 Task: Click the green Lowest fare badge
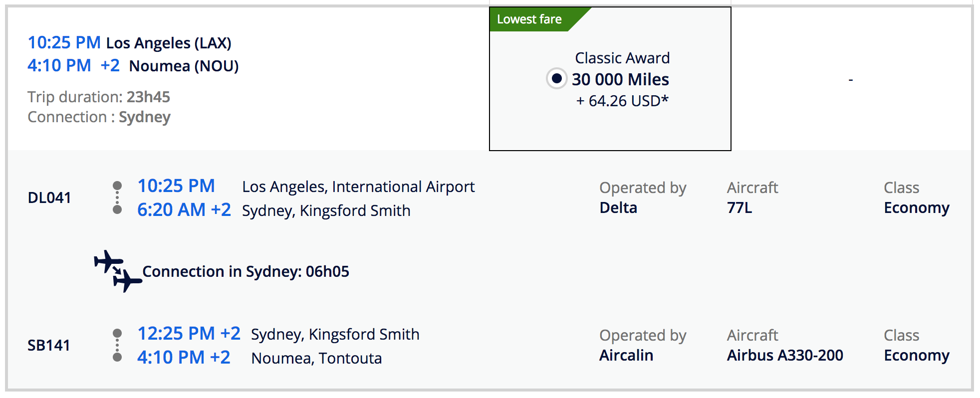(529, 19)
